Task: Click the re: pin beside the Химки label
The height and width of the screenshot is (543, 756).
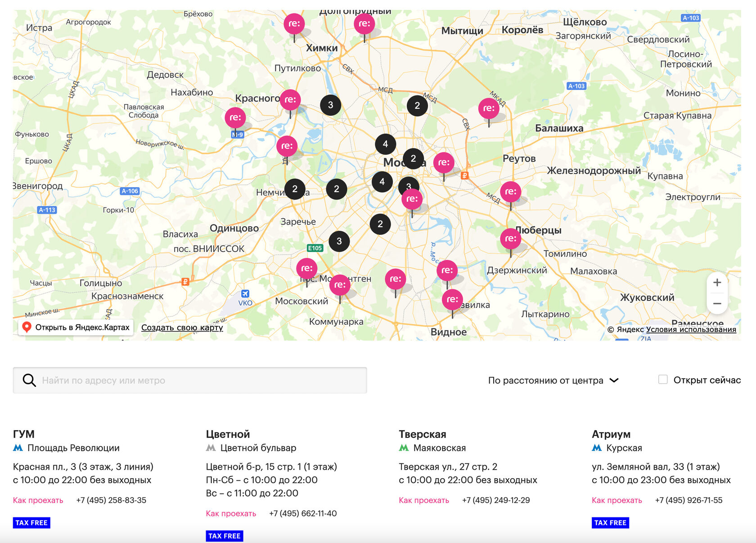Action: [294, 24]
